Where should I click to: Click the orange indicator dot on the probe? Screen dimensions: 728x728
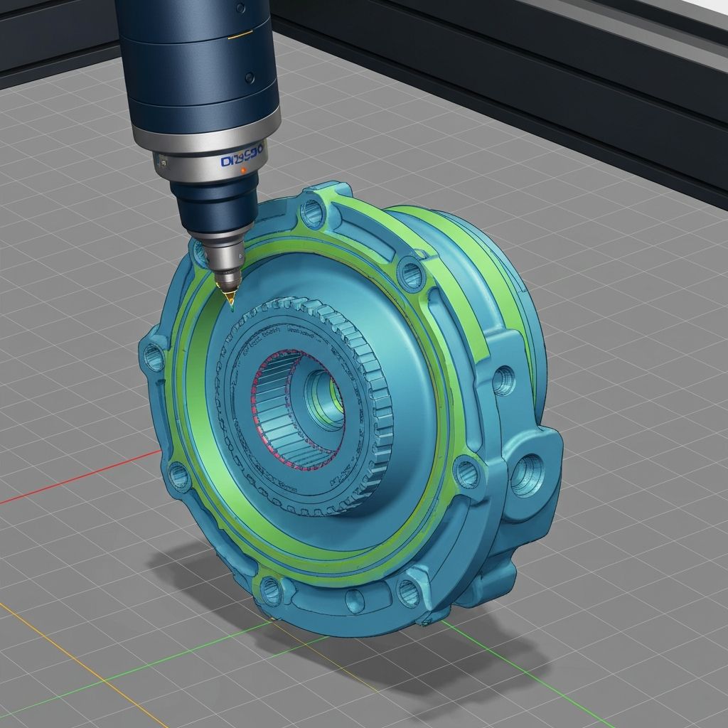coord(243,171)
